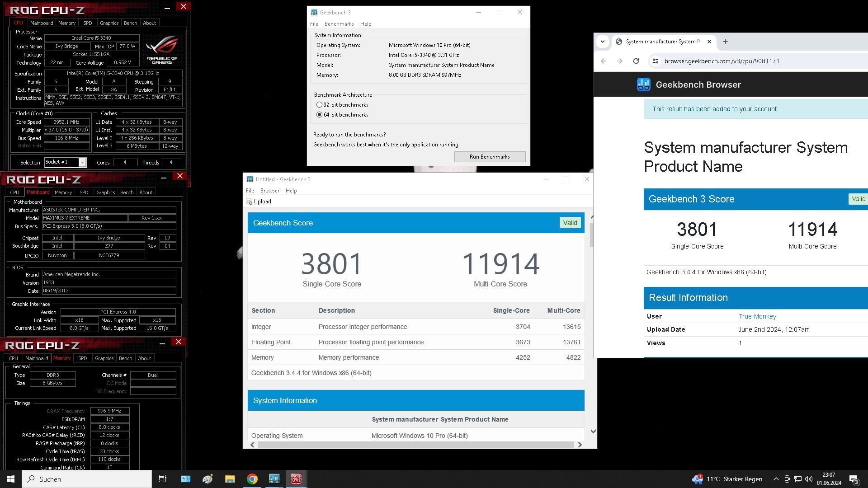Open the weather widget showing 11°C

click(727, 479)
